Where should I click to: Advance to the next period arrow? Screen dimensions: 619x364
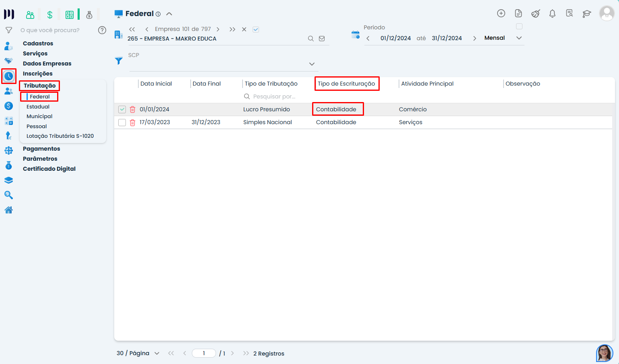point(475,38)
